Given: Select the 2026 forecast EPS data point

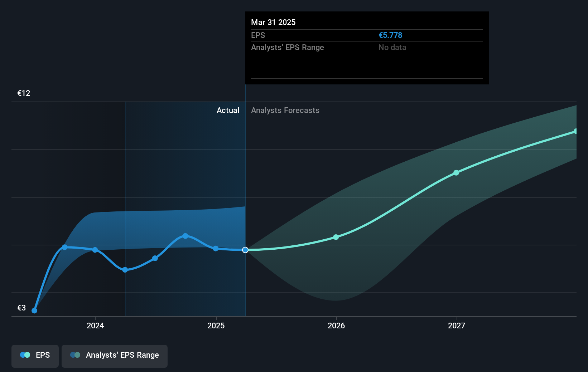Looking at the screenshot, I should (336, 237).
